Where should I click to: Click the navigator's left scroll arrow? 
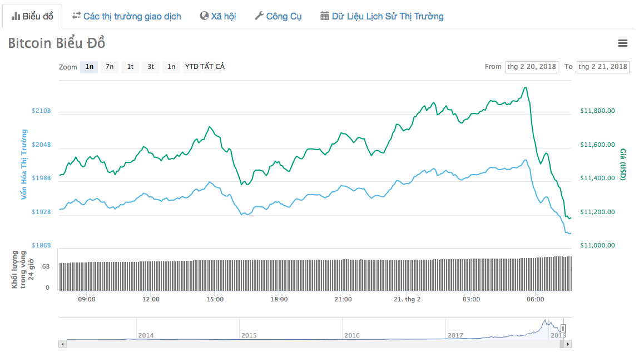[x=62, y=344]
